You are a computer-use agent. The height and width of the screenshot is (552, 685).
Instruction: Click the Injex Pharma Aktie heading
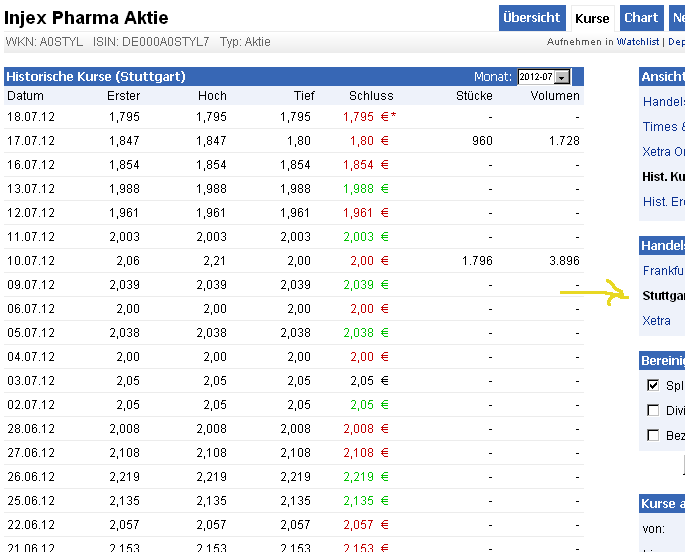pyautogui.click(x=86, y=18)
